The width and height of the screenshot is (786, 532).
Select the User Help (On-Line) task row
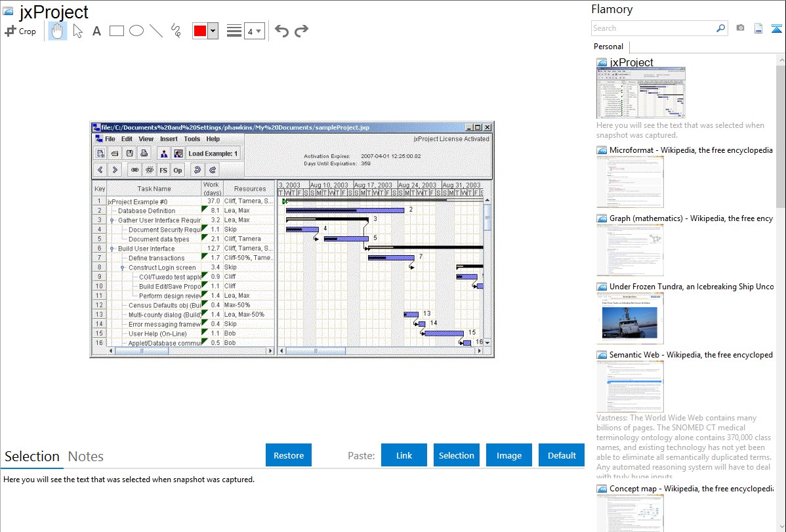pyautogui.click(x=184, y=333)
